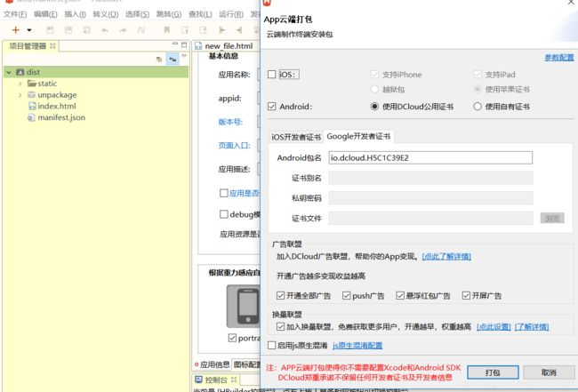This screenshot has height=392, width=578.
Task: Click the phone portrait orientation image
Action: pyautogui.click(x=244, y=306)
